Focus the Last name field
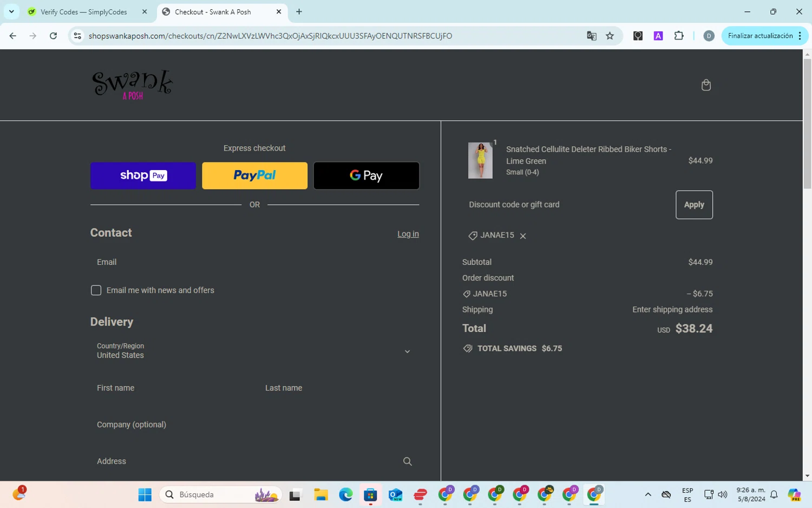 (x=339, y=388)
